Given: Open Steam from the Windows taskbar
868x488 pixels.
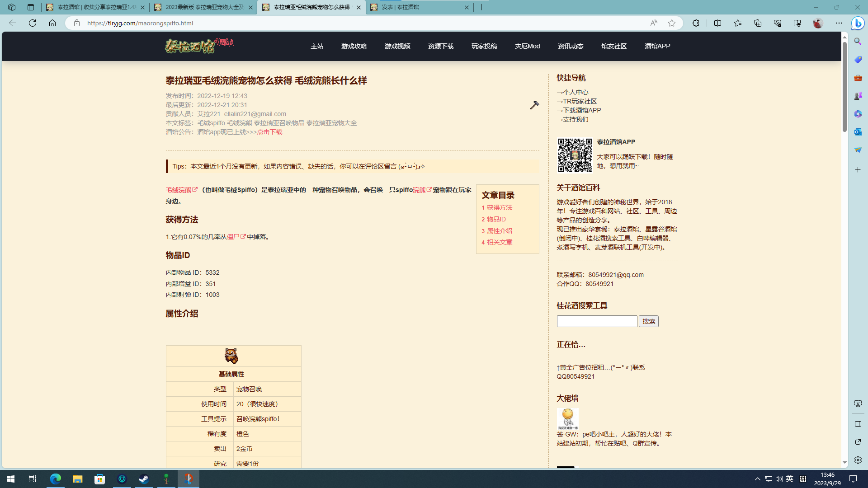Looking at the screenshot, I should (x=144, y=479).
